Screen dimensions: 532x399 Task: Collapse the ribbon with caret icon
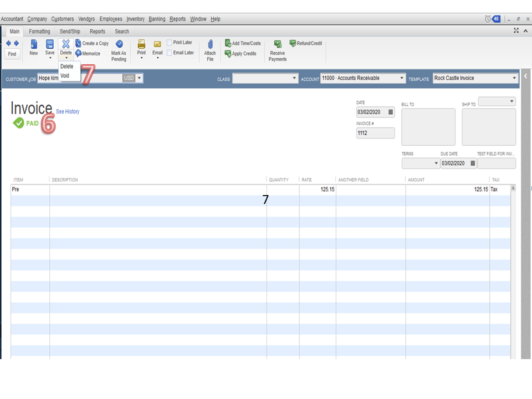coord(525,31)
